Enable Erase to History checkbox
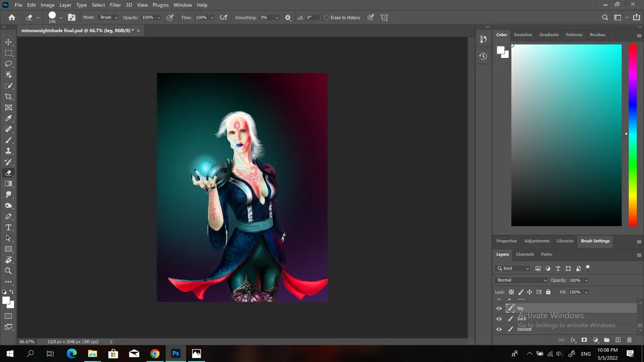The image size is (644, 362). [x=327, y=18]
